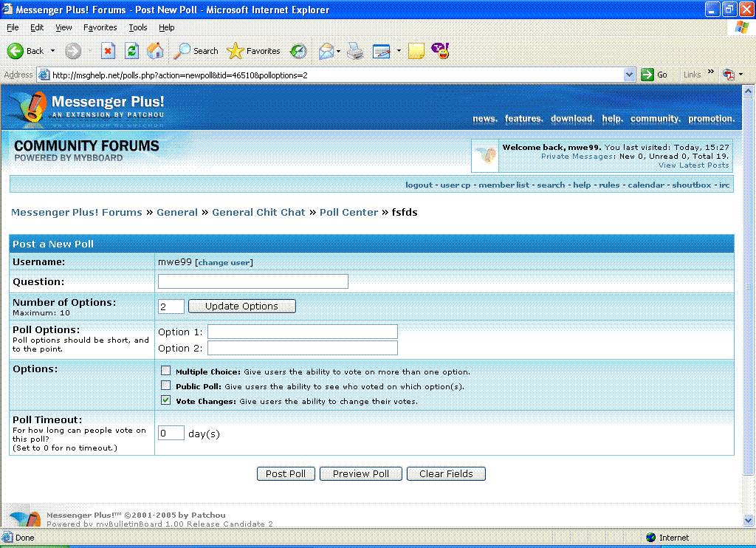Click the Print icon in toolbar
The height and width of the screenshot is (548, 756).
pos(355,51)
